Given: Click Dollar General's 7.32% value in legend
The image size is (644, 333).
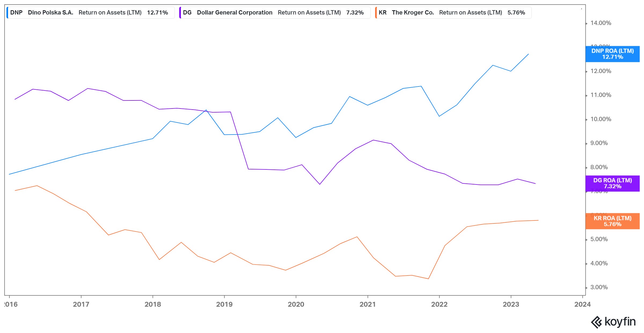Looking at the screenshot, I should pos(355,13).
